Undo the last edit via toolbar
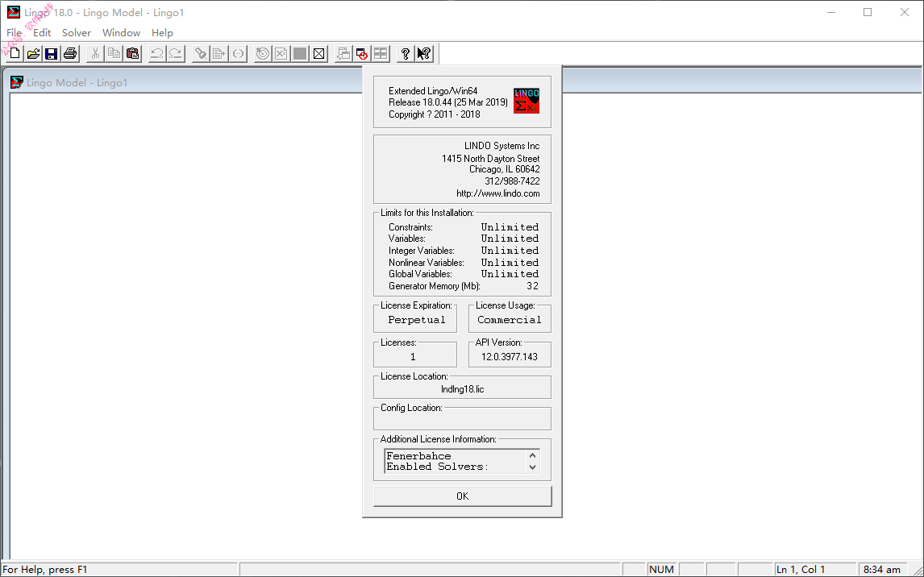Viewport: 924px width, 577px height. [156, 53]
